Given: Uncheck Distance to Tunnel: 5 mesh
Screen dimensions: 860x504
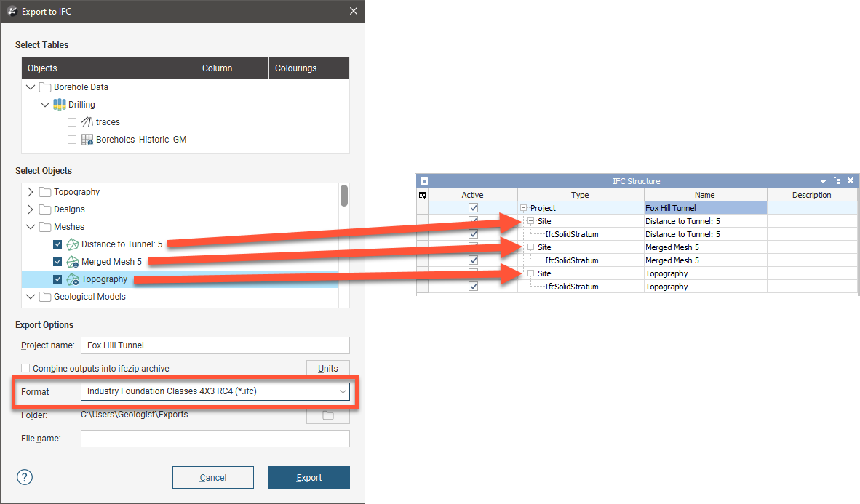Looking at the screenshot, I should coord(57,244).
